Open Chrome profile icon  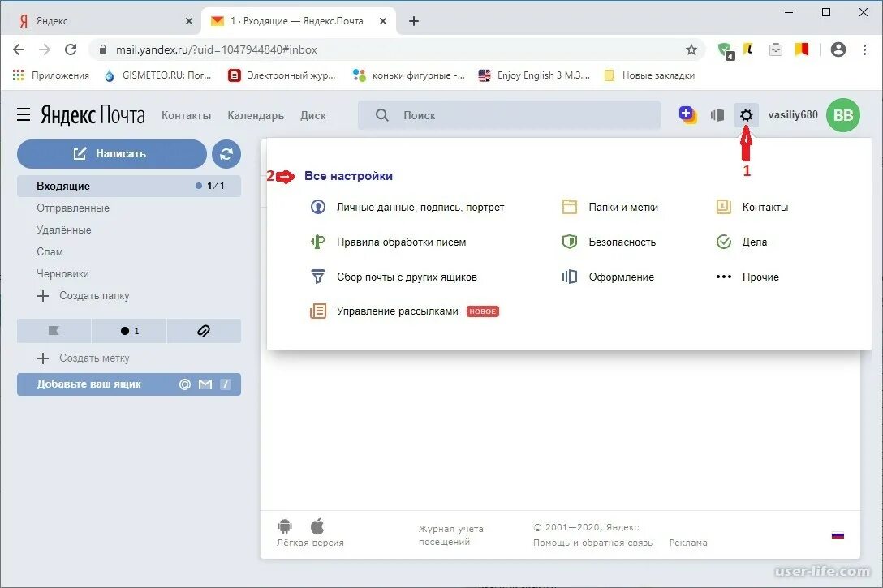pyautogui.click(x=838, y=49)
